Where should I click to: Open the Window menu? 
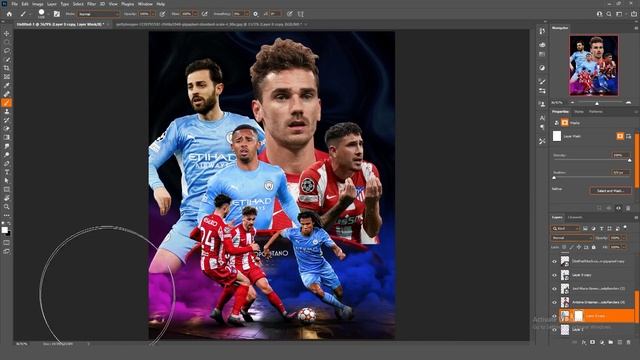(x=145, y=4)
